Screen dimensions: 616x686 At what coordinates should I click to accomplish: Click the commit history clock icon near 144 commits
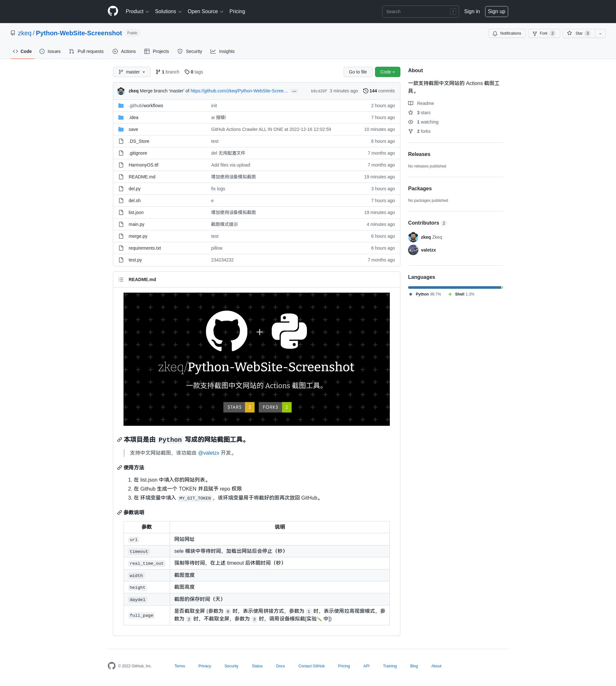click(x=365, y=91)
